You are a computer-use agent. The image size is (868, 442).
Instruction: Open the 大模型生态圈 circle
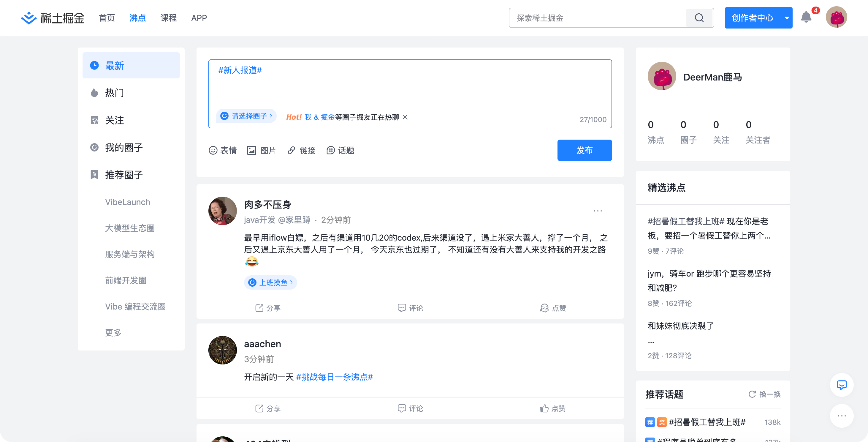pyautogui.click(x=130, y=228)
